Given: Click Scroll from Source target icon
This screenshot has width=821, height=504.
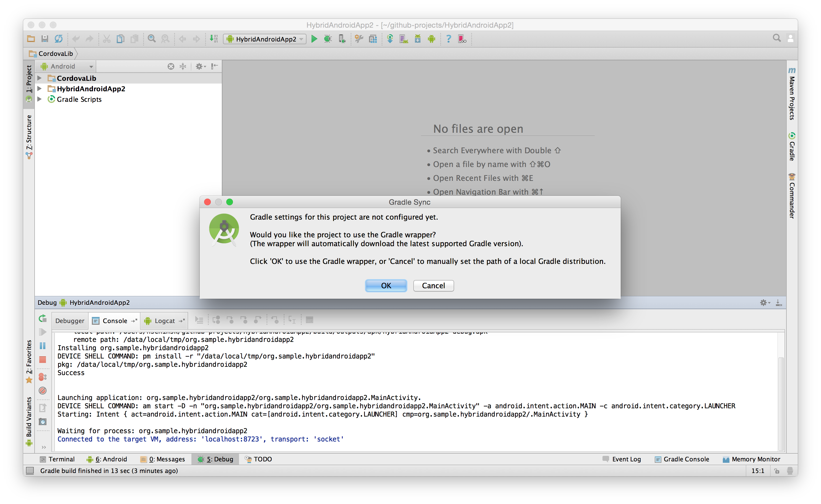Looking at the screenshot, I should (x=171, y=66).
